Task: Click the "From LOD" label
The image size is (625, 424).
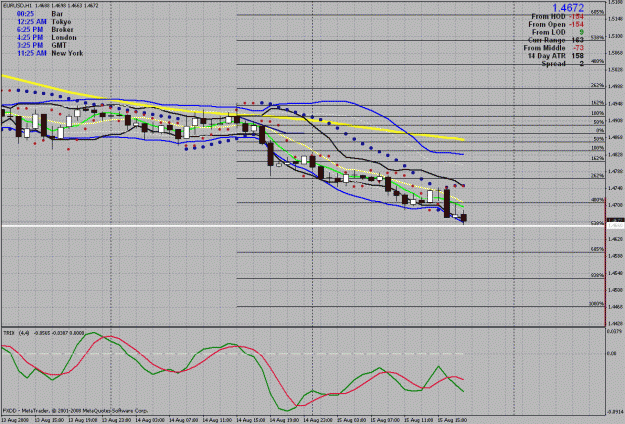Action: pyautogui.click(x=549, y=32)
